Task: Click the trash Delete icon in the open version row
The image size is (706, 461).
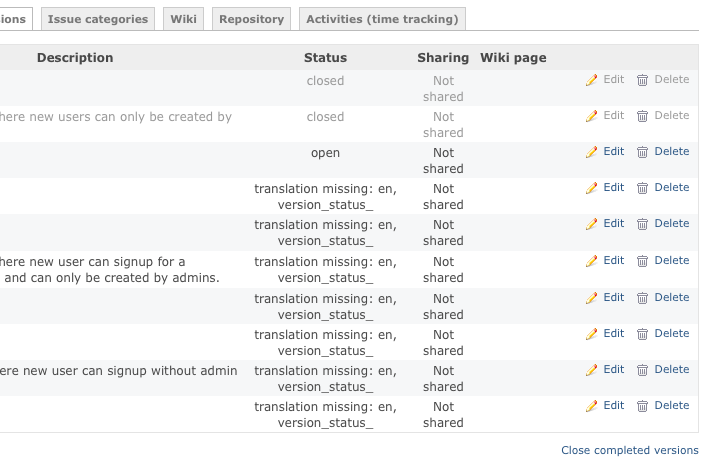Action: click(x=643, y=152)
